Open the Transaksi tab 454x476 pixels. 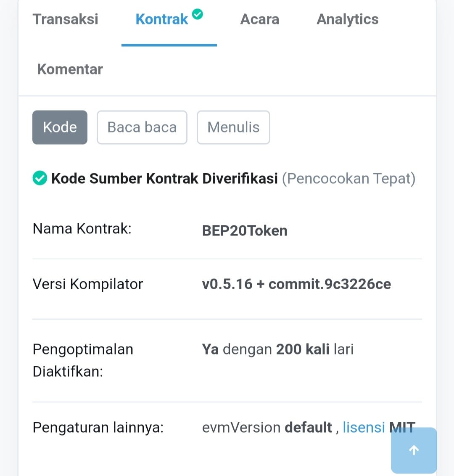click(66, 19)
